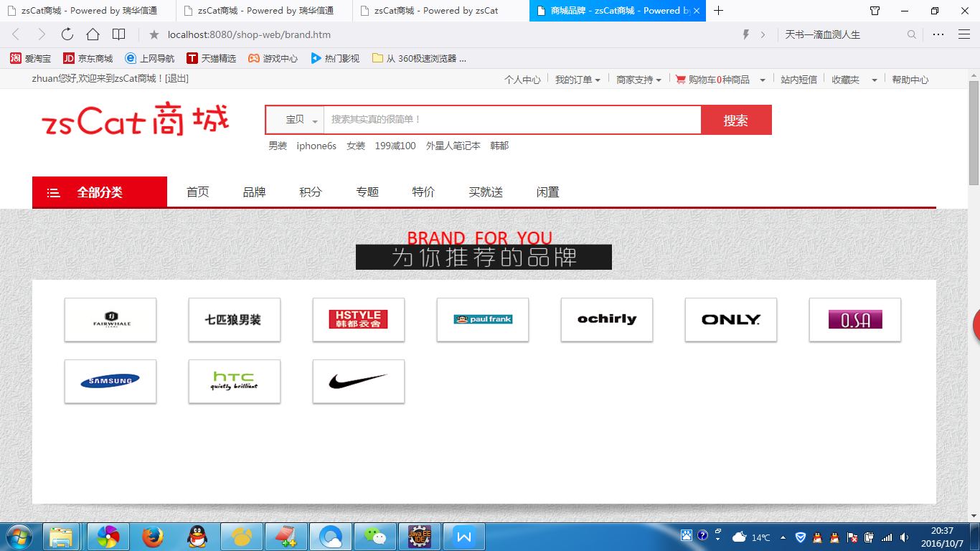This screenshot has width=980, height=551.
Task: Click the volume icon in system tray
Action: [x=904, y=537]
